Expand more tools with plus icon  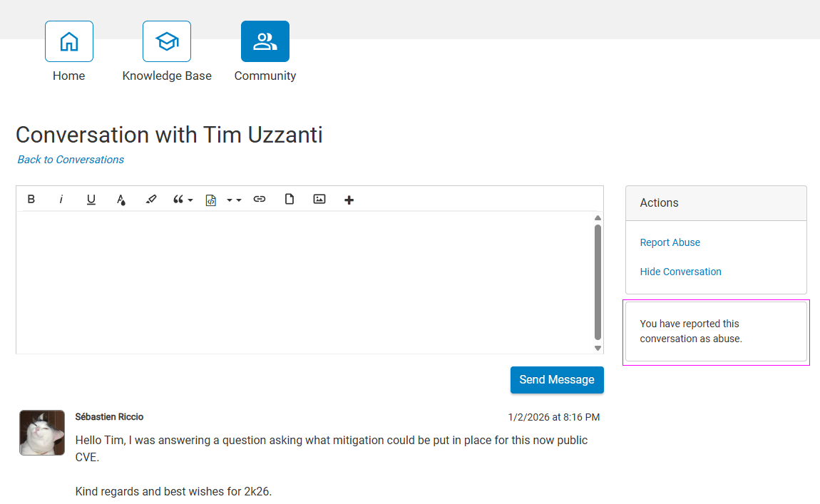(349, 200)
